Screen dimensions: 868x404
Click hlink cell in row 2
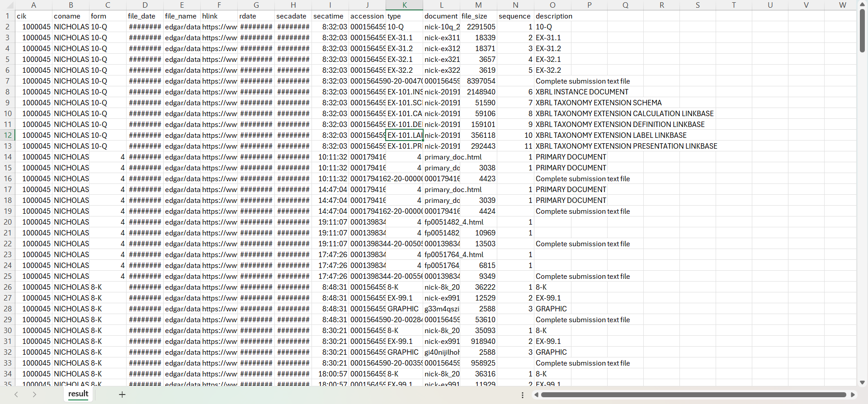coord(219,27)
